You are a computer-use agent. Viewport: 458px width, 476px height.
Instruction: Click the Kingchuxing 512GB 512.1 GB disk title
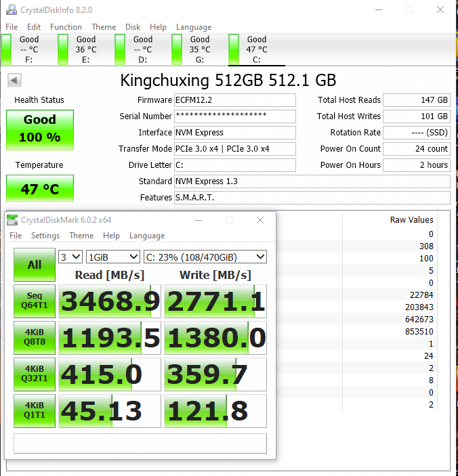228,80
